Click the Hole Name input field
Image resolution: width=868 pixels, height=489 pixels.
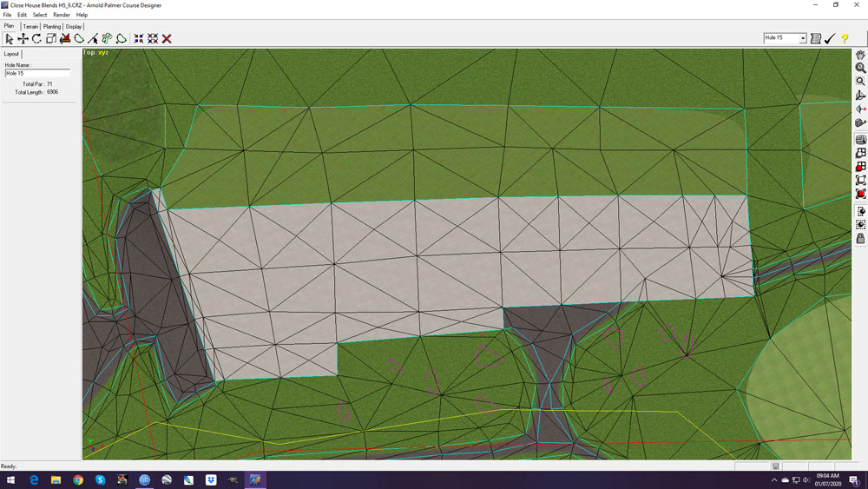click(x=37, y=73)
